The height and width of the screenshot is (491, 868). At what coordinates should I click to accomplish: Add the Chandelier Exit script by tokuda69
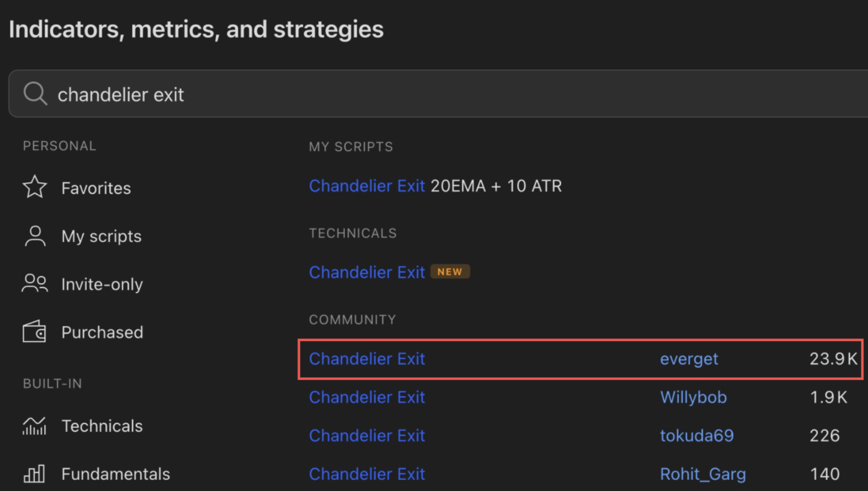click(367, 436)
